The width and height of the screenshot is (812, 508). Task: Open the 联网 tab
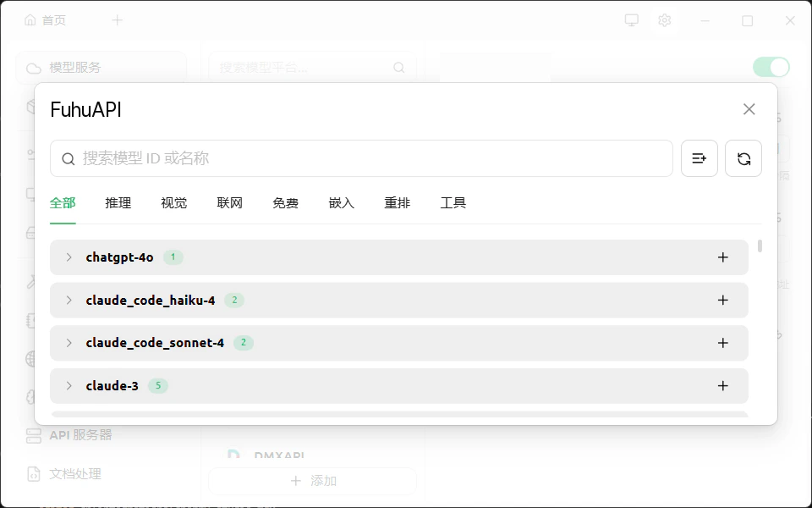[x=230, y=202]
